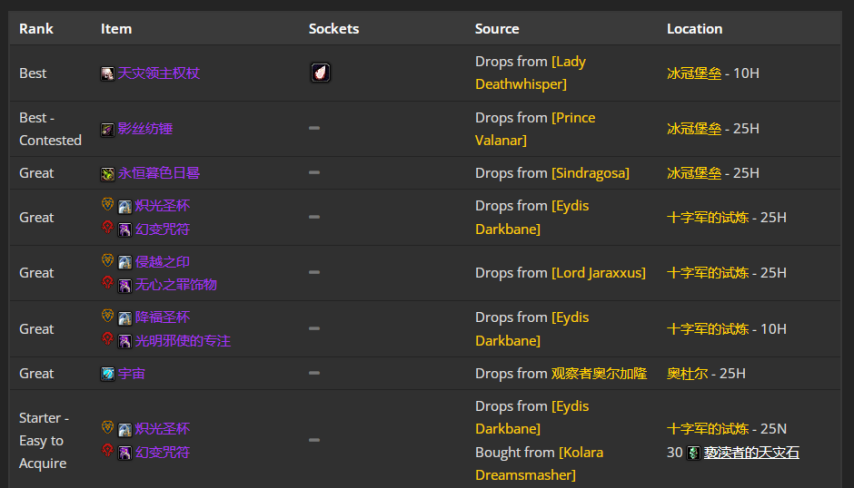Click the 侵越之印 item icon

[125, 262]
